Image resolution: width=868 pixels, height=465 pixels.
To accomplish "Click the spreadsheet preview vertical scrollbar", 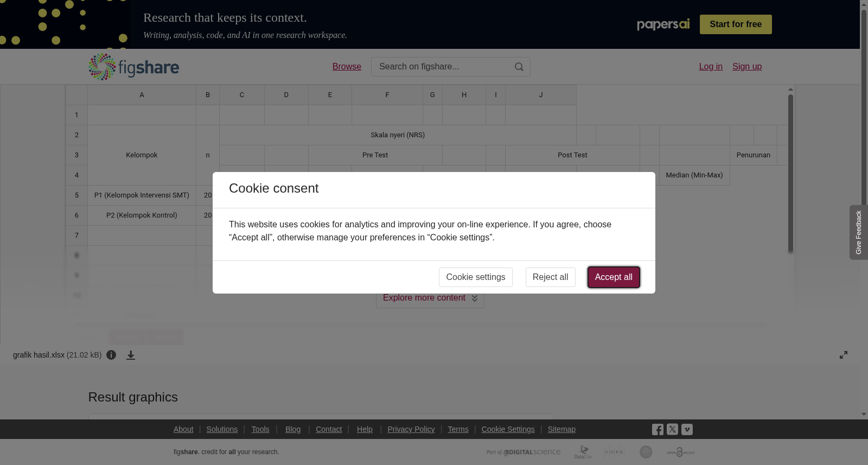I will click(x=790, y=173).
